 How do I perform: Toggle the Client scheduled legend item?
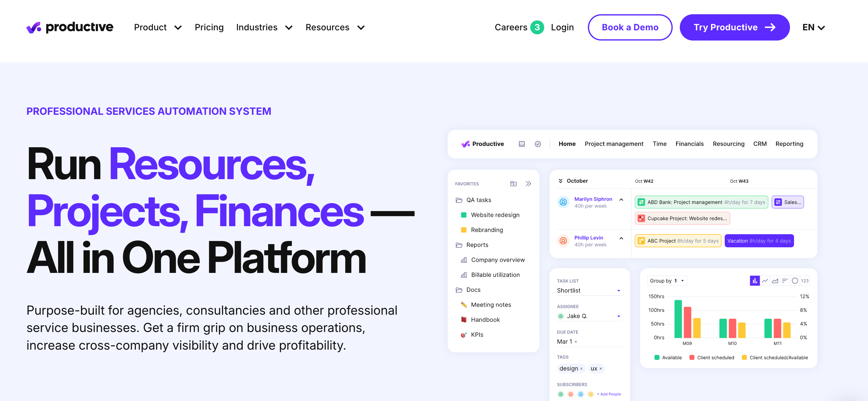click(x=712, y=358)
